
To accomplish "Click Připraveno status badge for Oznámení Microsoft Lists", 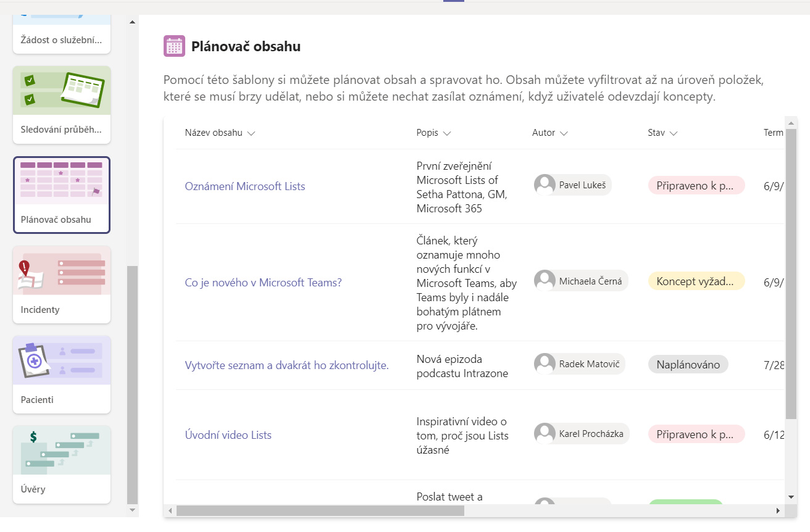I will coord(696,185).
